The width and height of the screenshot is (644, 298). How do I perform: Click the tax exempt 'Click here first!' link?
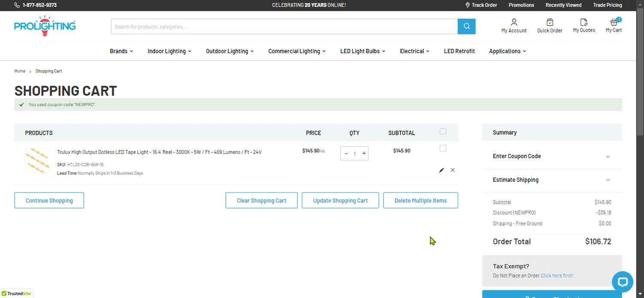click(557, 276)
